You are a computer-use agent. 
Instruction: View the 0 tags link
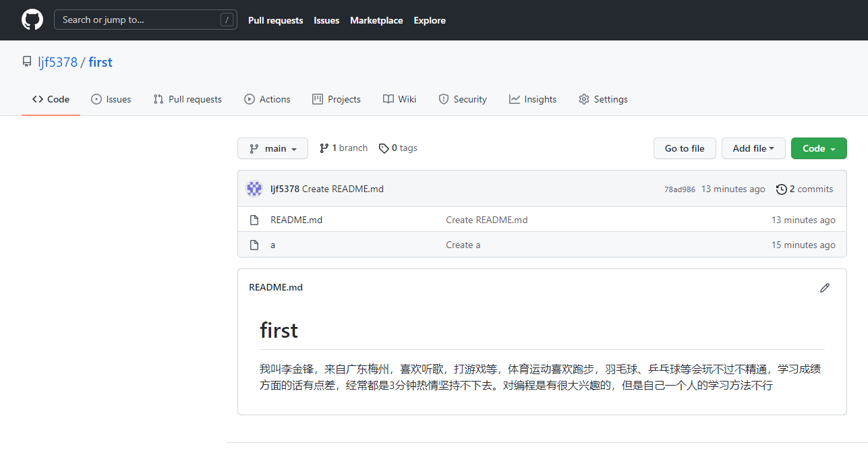pos(398,148)
